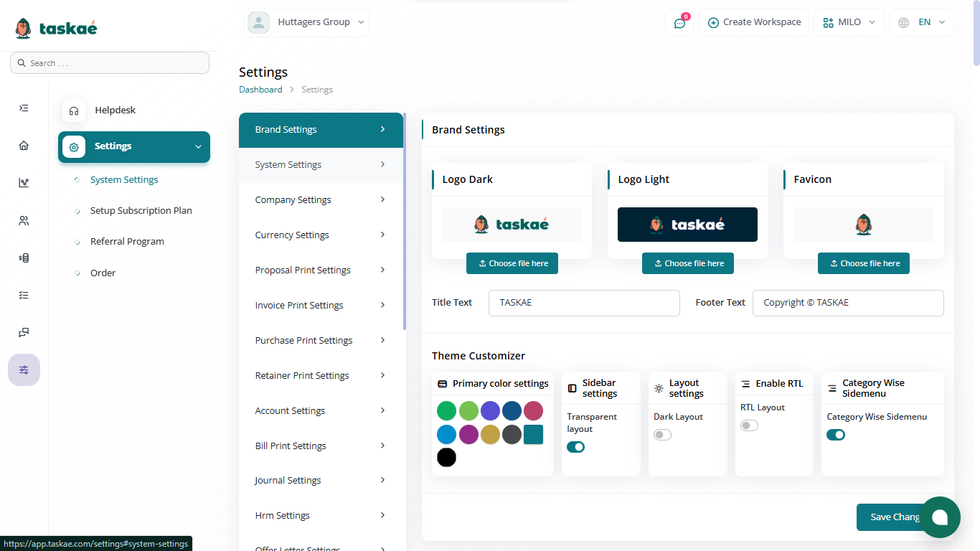Select the teal square color swatch
Viewport: 980px width, 551px height.
[533, 434]
